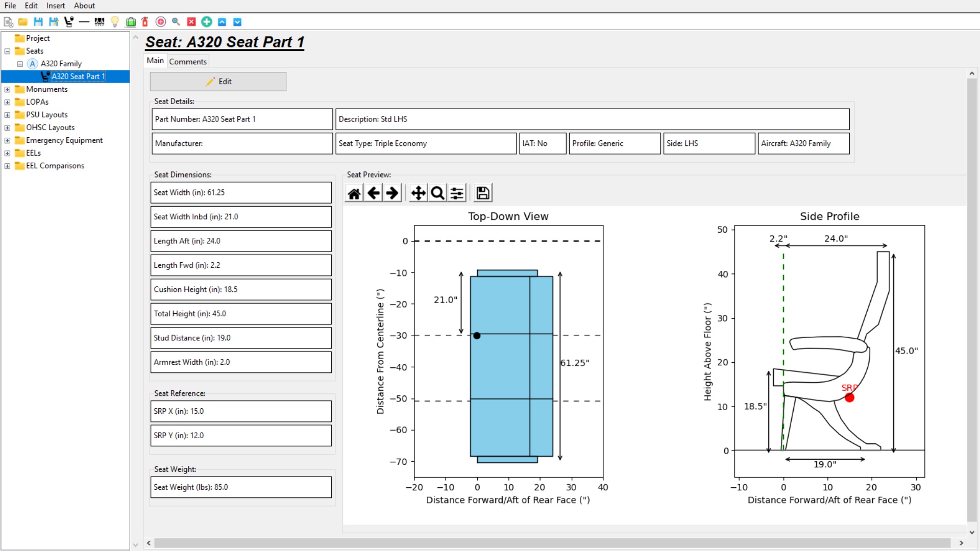Expand the LOPAs tree node
Viewport: 980px width, 551px height.
[x=8, y=102]
